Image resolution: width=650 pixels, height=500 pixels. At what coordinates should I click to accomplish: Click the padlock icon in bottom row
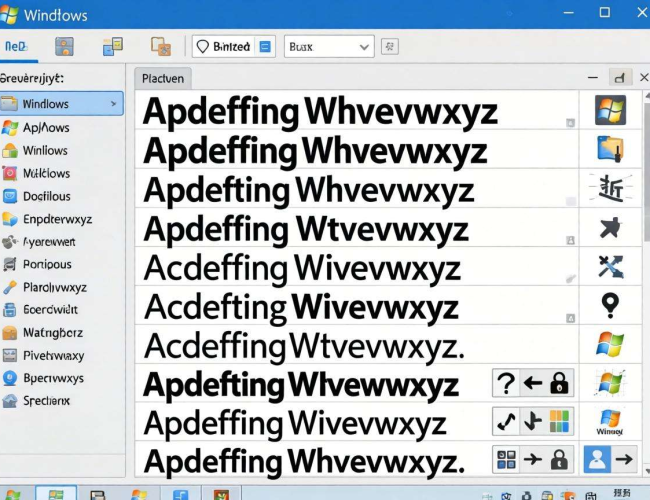(559, 460)
